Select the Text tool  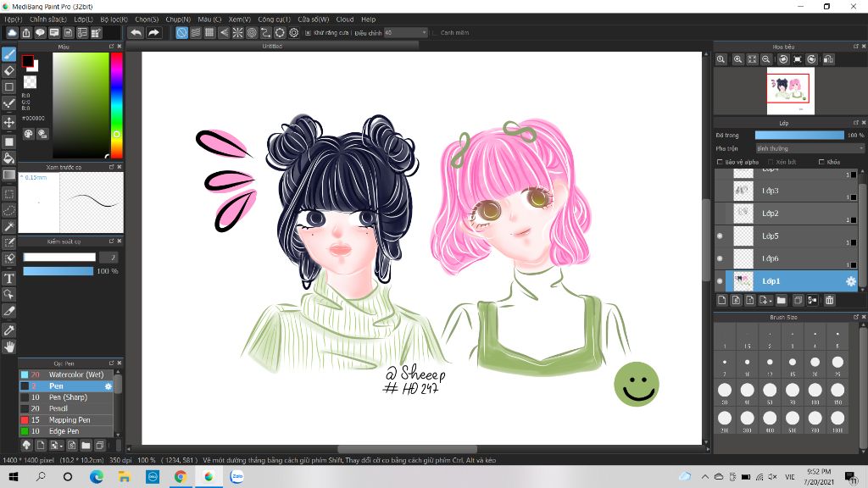(x=8, y=278)
